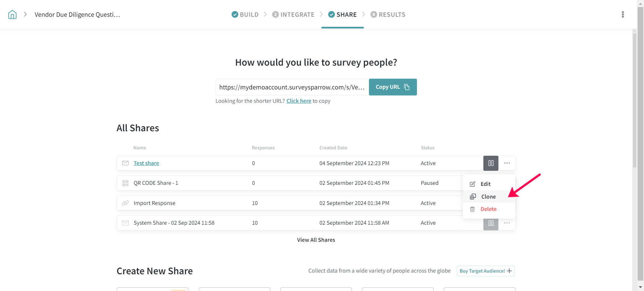Screen dimensions: 644x291
Task: Select Delete in the context menu
Action: [488, 209]
